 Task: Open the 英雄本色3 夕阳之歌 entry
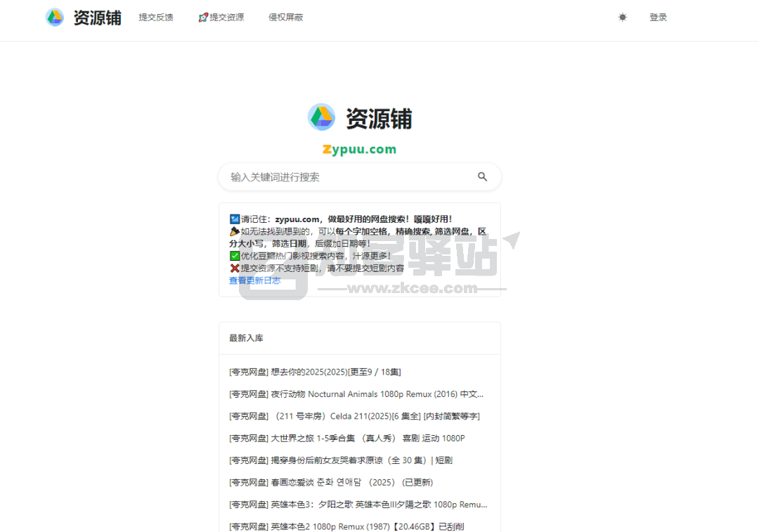[x=351, y=504]
